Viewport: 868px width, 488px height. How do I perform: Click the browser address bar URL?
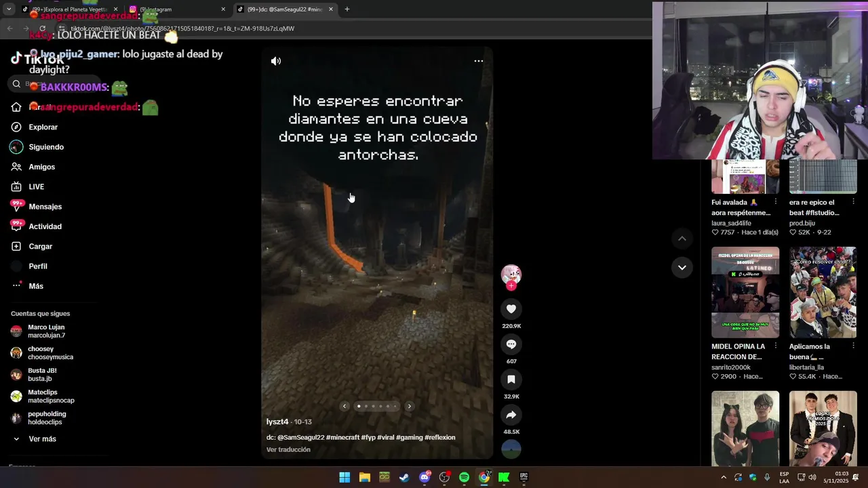coord(182,28)
